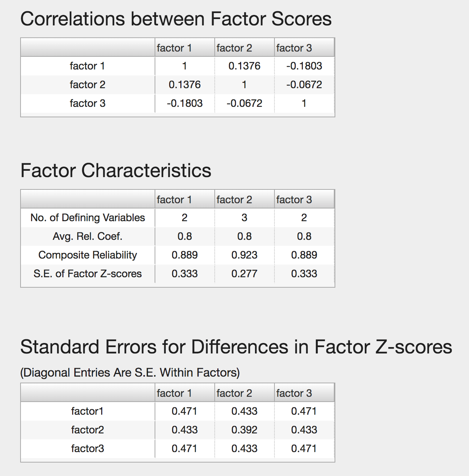Click the No. of Defining Variables row
The height and width of the screenshot is (476, 469).
click(x=177, y=218)
